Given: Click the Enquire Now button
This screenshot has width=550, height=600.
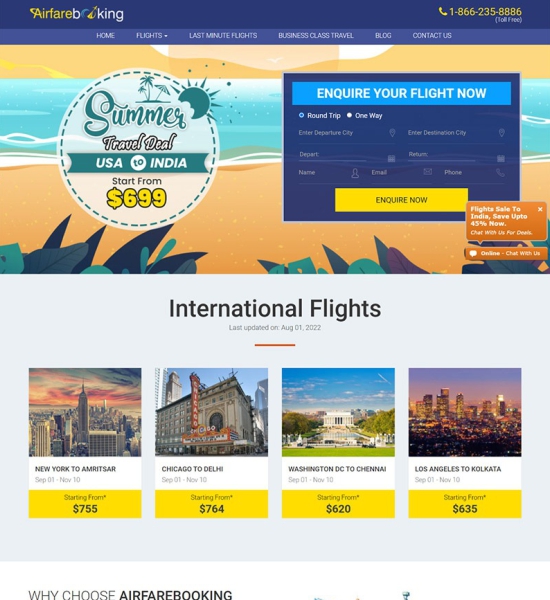Looking at the screenshot, I should coord(401,200).
